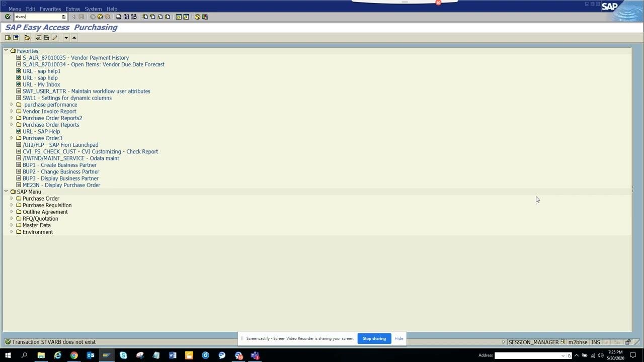Screen dimensions: 644x362
Task: Expand the purchase performance folder
Action: pyautogui.click(x=12, y=105)
